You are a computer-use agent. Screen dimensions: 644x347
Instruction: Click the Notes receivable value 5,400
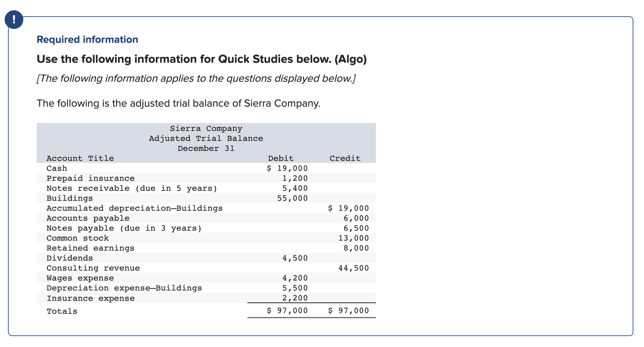point(295,188)
